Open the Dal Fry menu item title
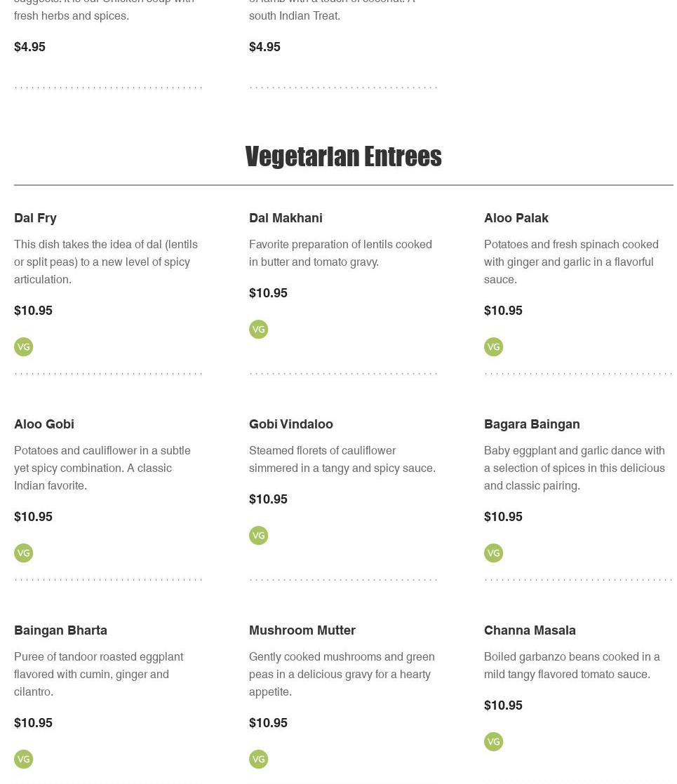Screen dimensions: 677x784 (x=35, y=218)
